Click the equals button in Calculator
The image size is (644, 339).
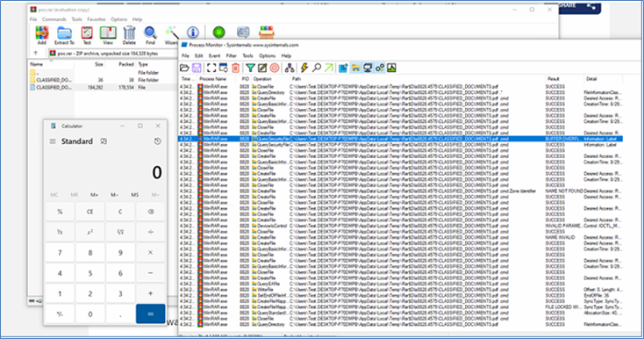tap(150, 314)
